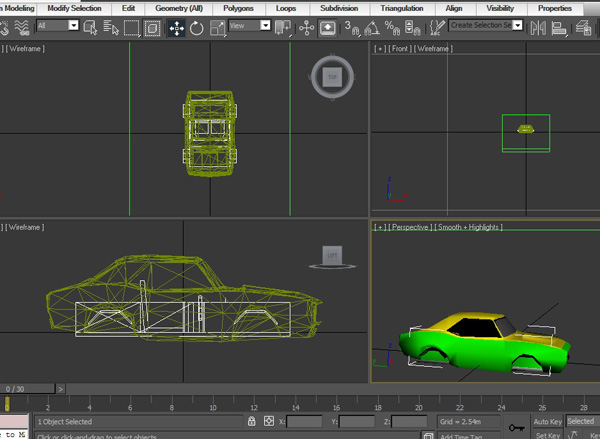Click the Set Key button
The width and height of the screenshot is (600, 439).
547,435
